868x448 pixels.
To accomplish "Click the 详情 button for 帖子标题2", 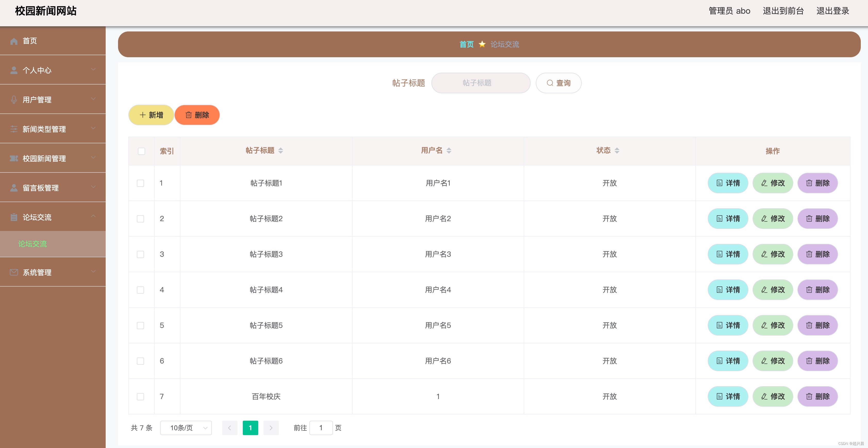I will [x=728, y=219].
